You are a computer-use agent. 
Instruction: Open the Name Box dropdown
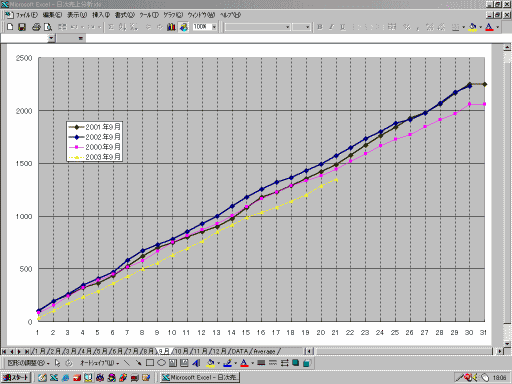51,38
